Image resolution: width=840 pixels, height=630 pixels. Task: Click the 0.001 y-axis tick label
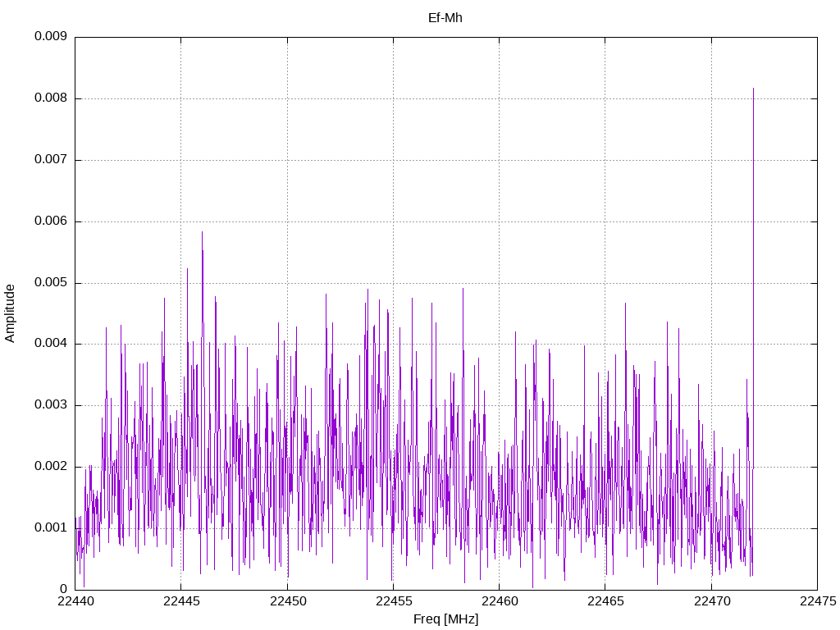(x=50, y=527)
